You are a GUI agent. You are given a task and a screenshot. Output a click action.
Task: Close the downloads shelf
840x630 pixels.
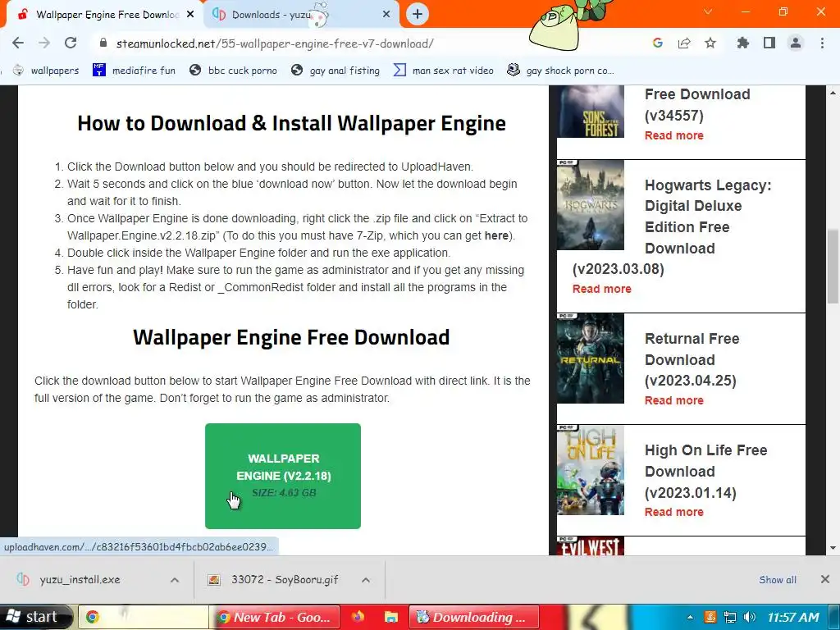(x=825, y=579)
